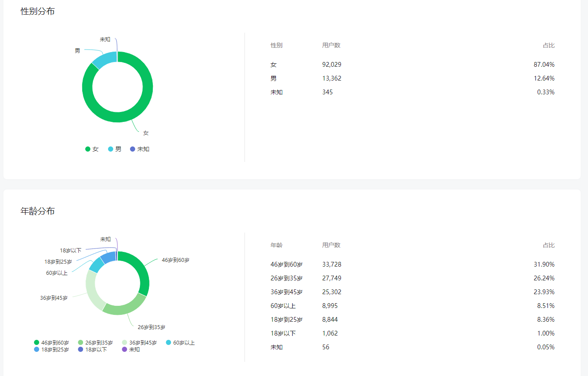Click 46岁到60岁 row label in age table
This screenshot has height=376, width=588.
point(286,264)
